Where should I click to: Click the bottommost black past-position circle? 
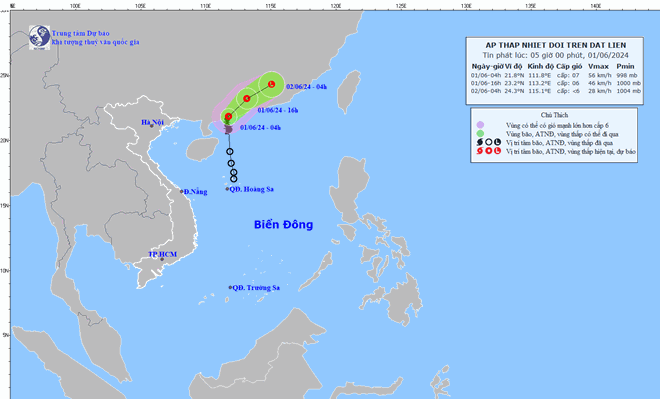tap(234, 179)
